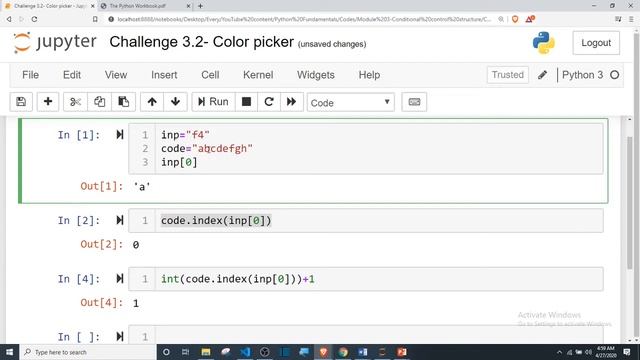Click the Trusted notebook button

507,75
